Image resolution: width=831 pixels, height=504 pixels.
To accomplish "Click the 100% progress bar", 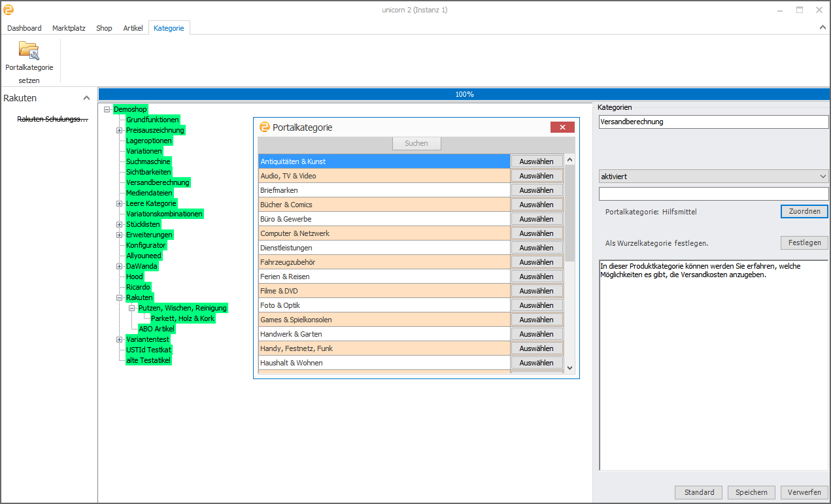I will (x=464, y=94).
